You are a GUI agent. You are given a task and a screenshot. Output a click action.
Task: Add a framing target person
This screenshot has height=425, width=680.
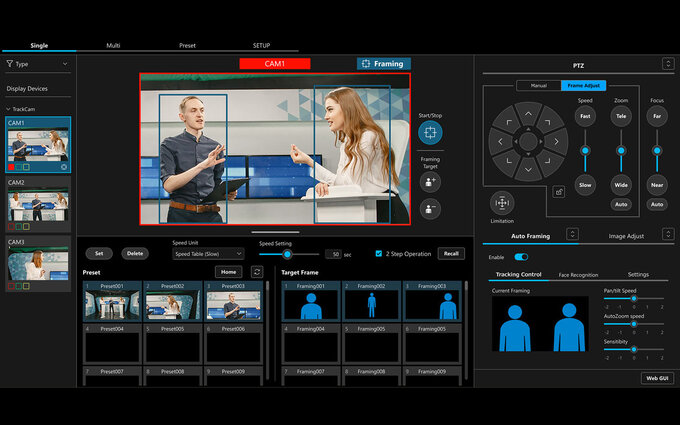430,182
